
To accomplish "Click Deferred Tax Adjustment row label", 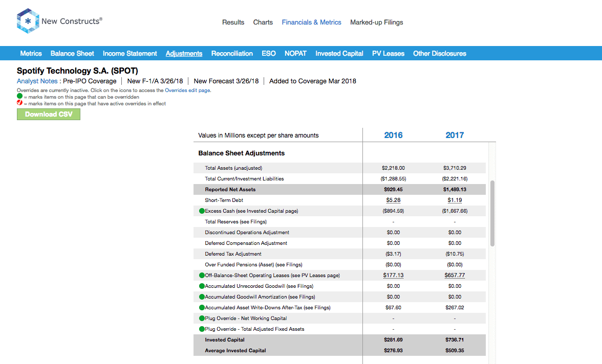I will [233, 254].
